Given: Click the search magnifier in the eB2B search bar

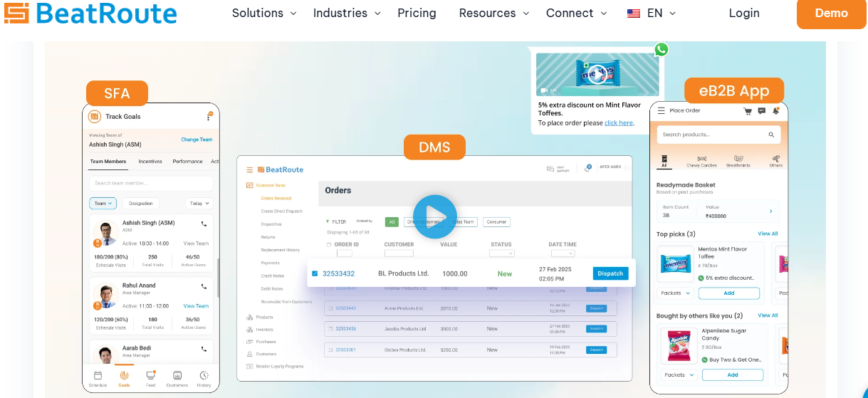Looking at the screenshot, I should click(771, 135).
